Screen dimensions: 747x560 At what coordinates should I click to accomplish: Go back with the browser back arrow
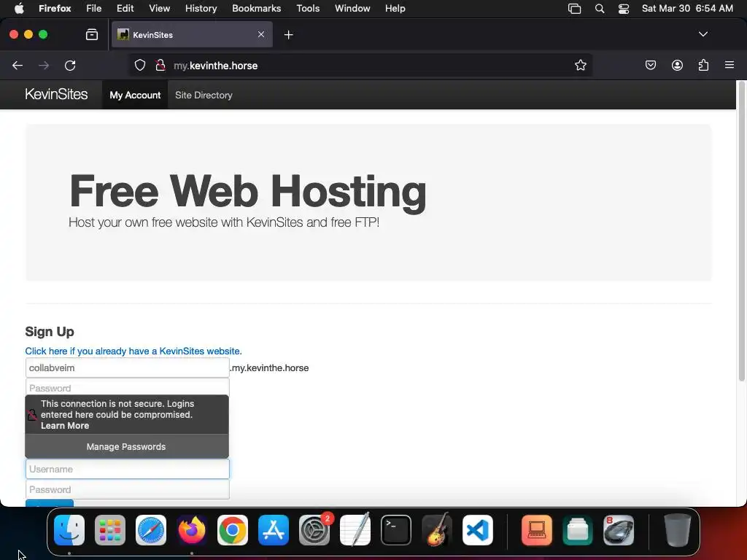click(x=18, y=65)
